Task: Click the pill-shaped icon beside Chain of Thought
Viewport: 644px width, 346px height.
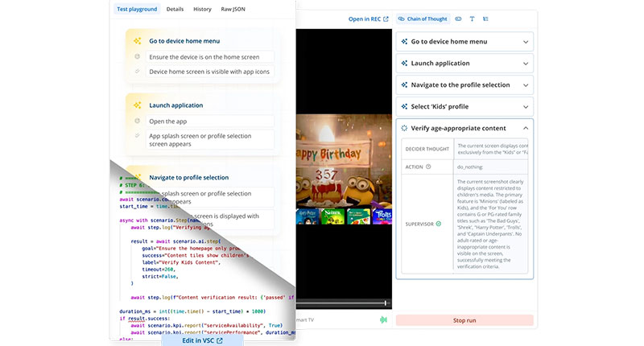Action: [x=458, y=19]
